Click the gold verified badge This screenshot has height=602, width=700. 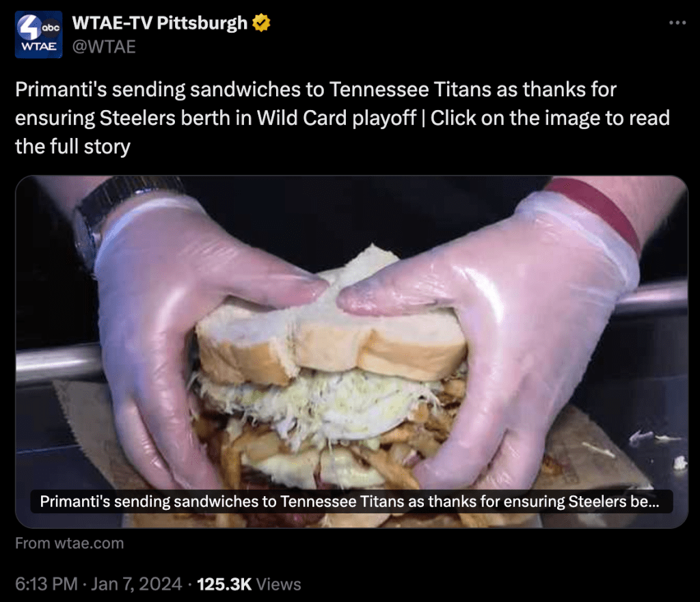261,23
